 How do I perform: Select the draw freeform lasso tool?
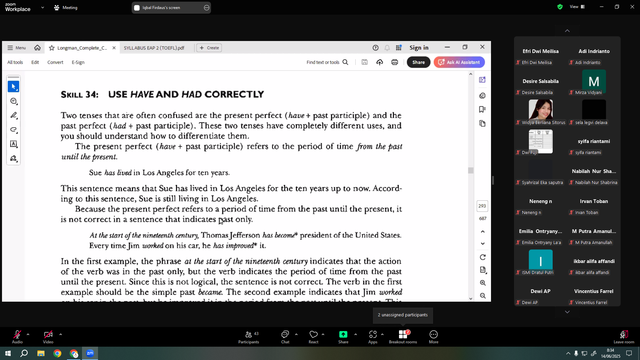tap(13, 130)
